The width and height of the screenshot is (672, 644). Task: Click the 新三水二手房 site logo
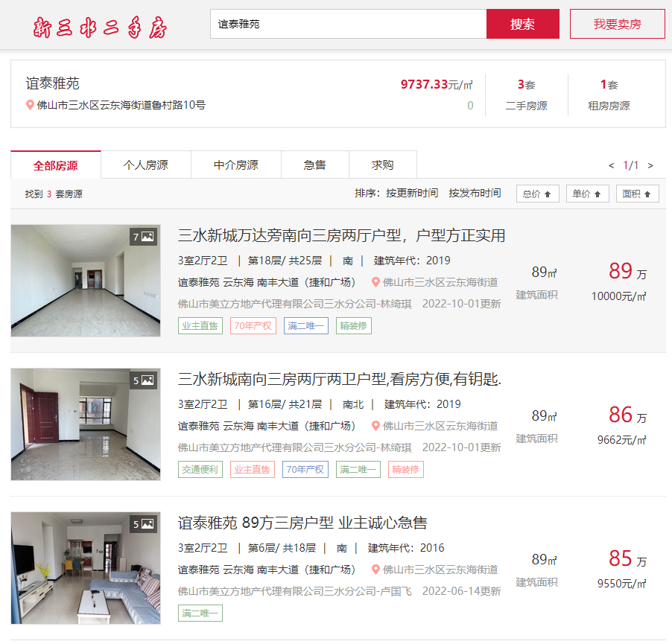(101, 27)
